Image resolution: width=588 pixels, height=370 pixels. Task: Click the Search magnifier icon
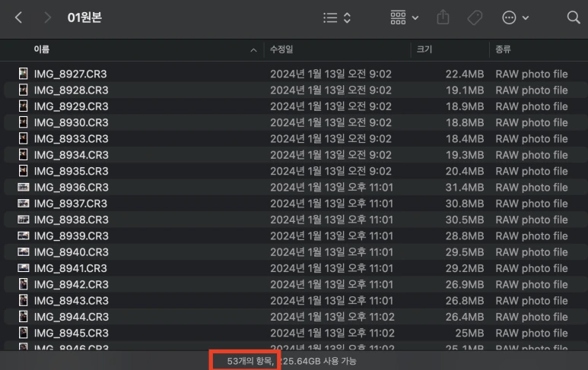[574, 17]
